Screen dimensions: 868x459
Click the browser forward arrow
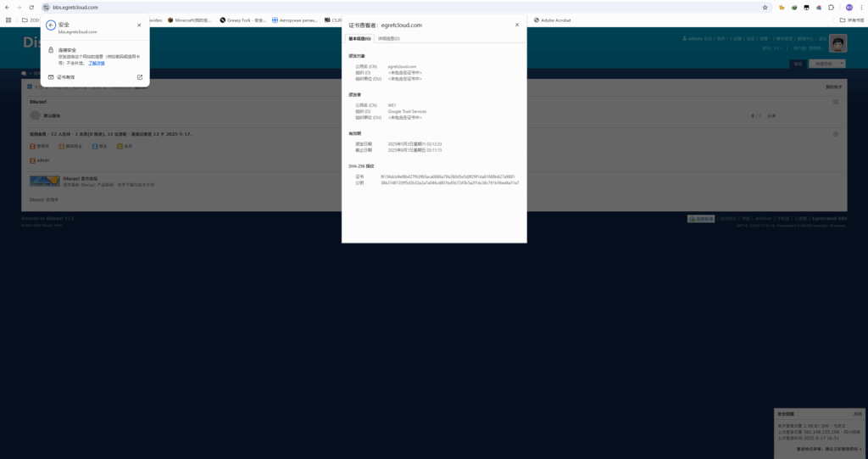coord(19,7)
